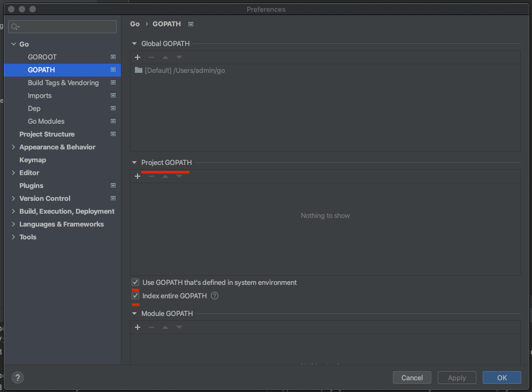Collapse the Global GOPATH section
Viewport: 532px width, 392px height.
click(x=134, y=44)
